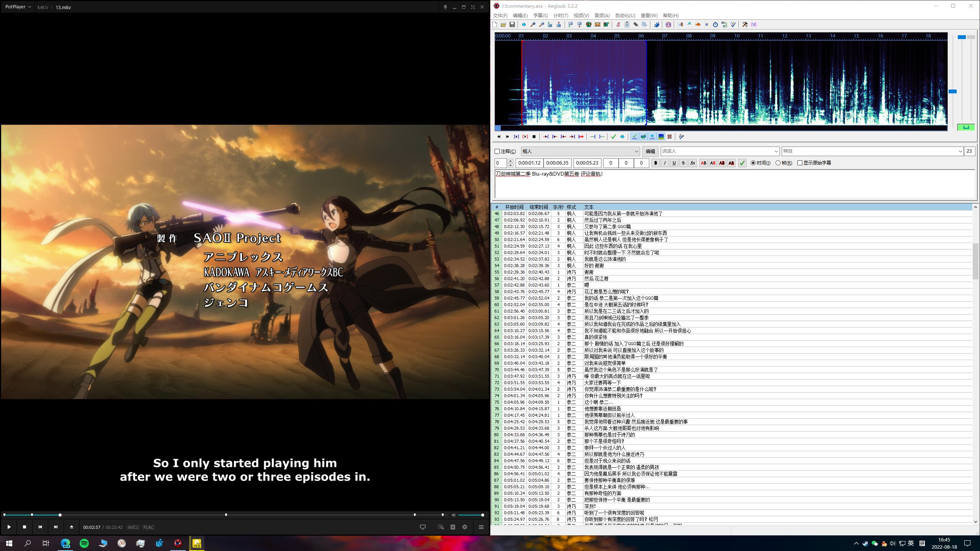Open the spell checker checkmark icon
This screenshot has width=980, height=551.
point(733,24)
